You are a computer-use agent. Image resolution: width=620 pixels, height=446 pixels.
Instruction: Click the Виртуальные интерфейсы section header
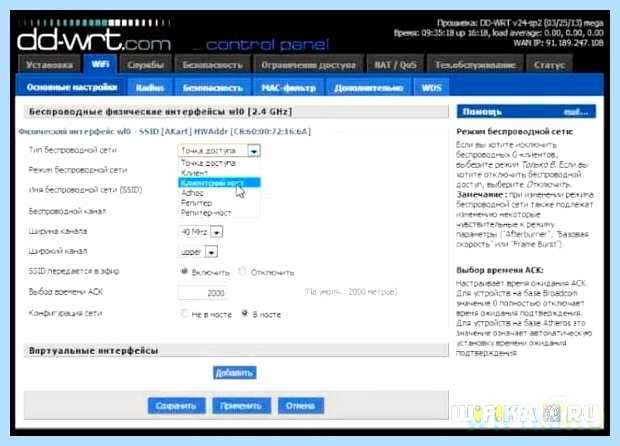click(236, 351)
